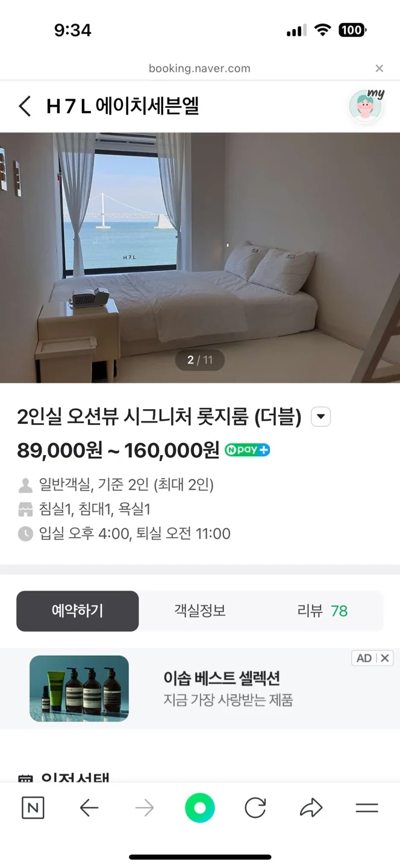Open the 리뷰 78 tab
Viewport: 400px width, 868px height.
322,611
